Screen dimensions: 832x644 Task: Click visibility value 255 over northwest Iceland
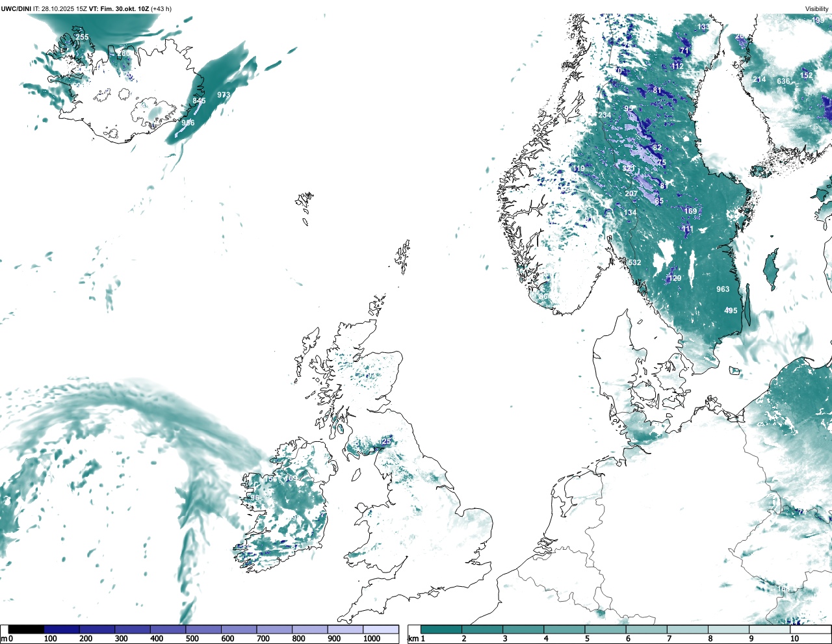tap(82, 37)
